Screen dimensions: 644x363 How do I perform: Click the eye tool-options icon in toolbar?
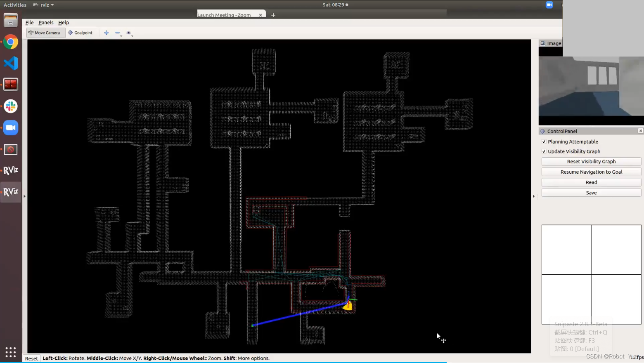(x=128, y=33)
